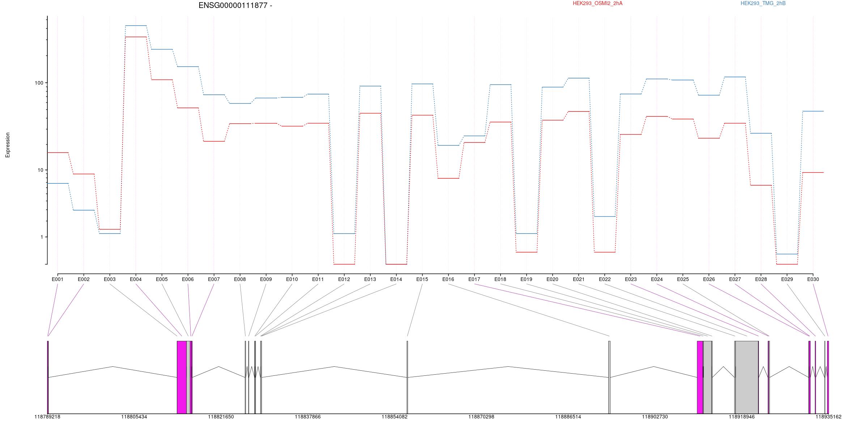
Task: Click exon label E021
Action: 579,279
